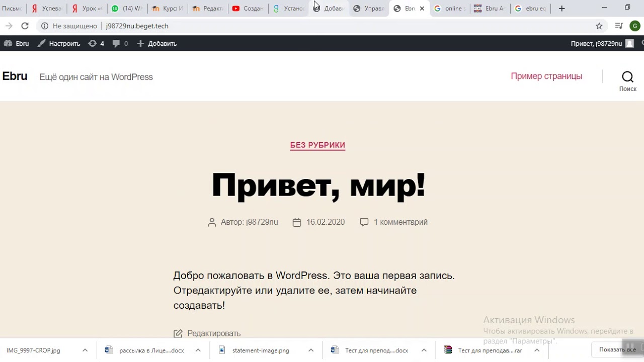Expand menu for IMG_9997-CROP.jpg download
The image size is (644, 362).
click(85, 350)
